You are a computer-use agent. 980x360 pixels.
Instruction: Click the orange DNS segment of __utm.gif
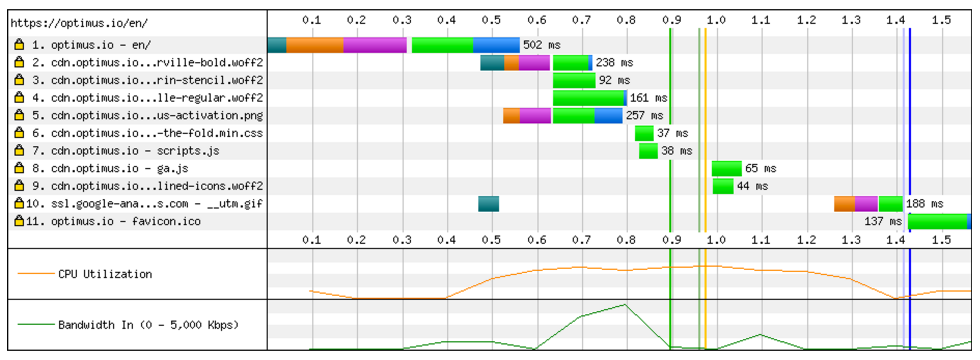pyautogui.click(x=844, y=204)
